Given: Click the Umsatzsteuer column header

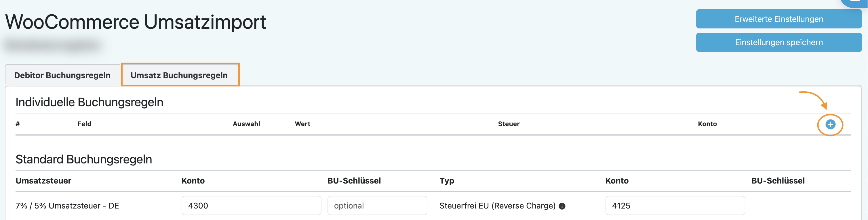Looking at the screenshot, I should click(43, 181).
